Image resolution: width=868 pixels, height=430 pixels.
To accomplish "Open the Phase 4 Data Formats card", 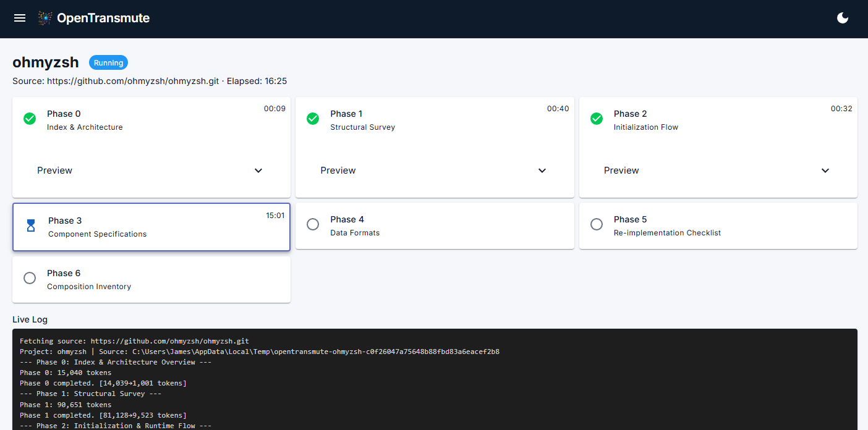I will click(x=435, y=226).
